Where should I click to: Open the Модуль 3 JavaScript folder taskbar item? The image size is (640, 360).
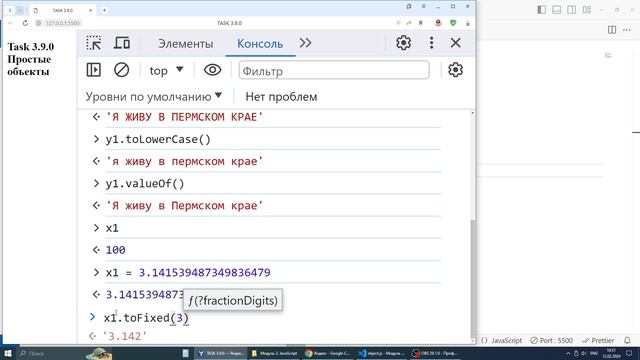[275, 353]
